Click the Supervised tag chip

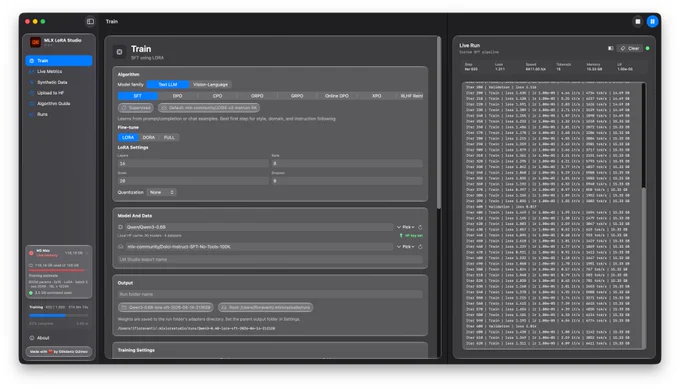tap(136, 108)
